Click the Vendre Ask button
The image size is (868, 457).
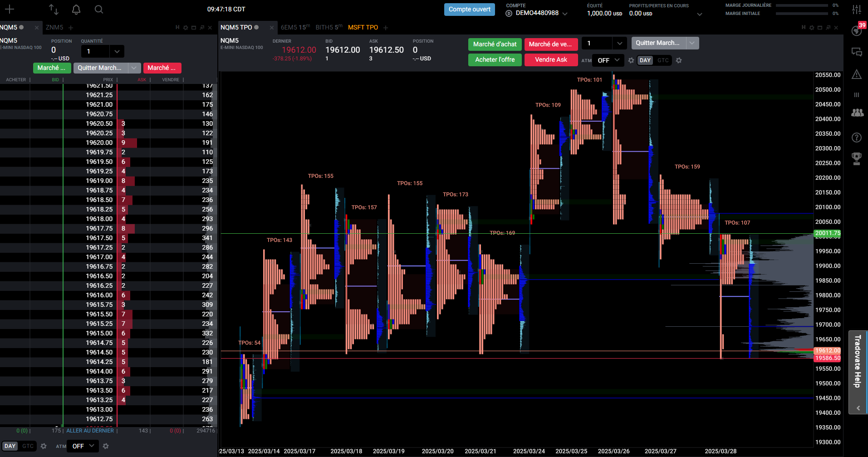click(x=551, y=59)
